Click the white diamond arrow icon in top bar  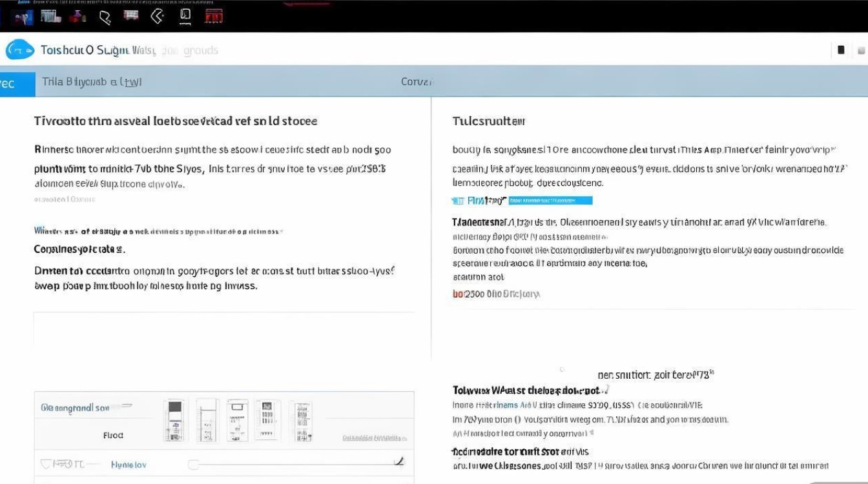[157, 17]
